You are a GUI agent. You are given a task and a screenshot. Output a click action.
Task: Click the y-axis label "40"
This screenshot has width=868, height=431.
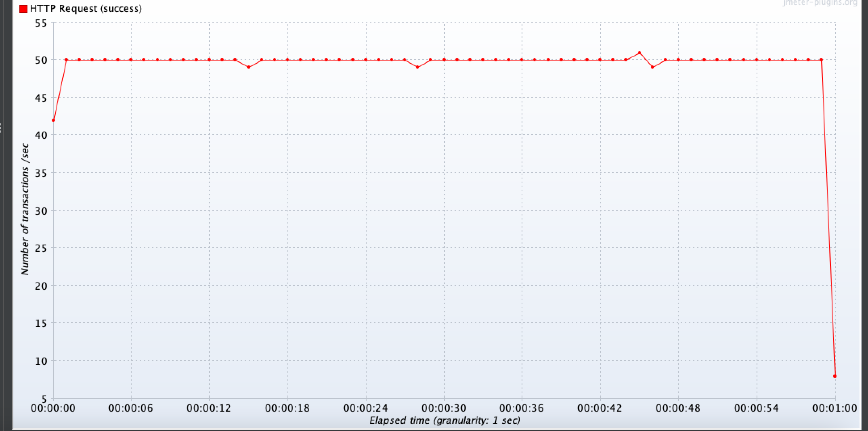point(41,136)
